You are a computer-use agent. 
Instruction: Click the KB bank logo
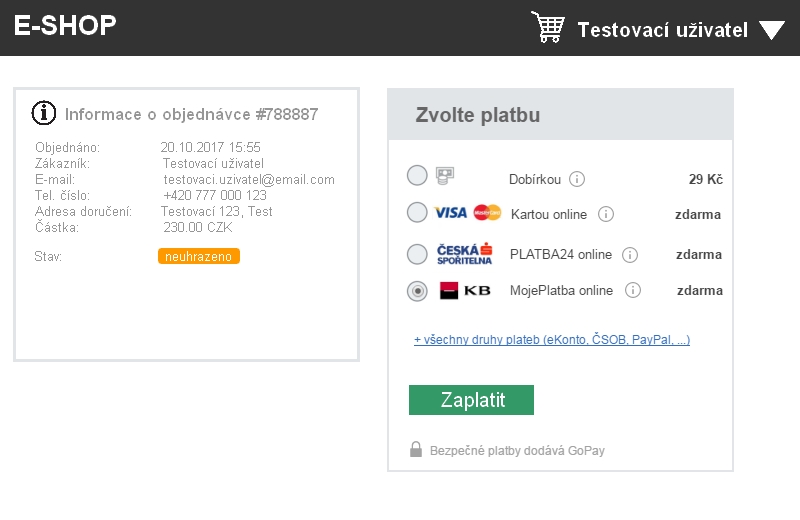(x=465, y=290)
